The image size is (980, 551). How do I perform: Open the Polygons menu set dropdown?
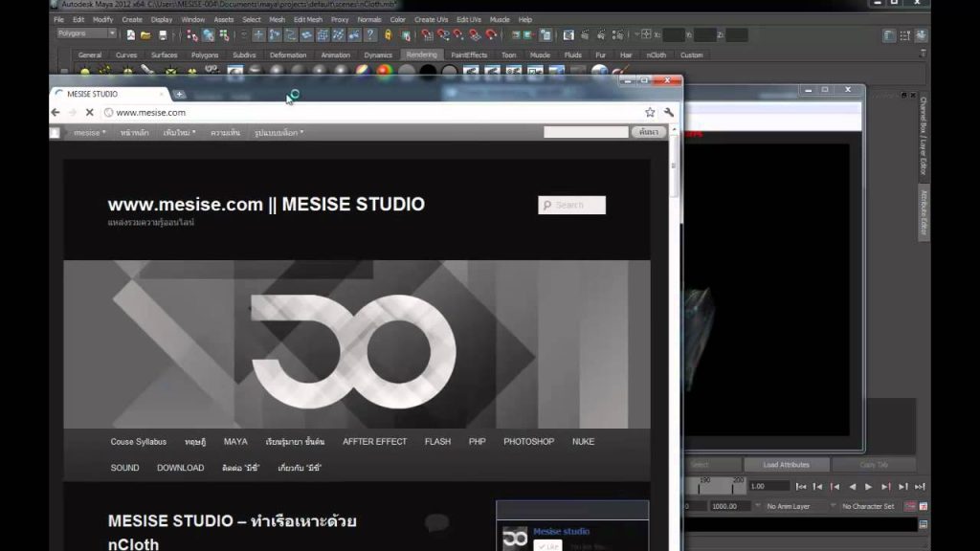click(86, 33)
